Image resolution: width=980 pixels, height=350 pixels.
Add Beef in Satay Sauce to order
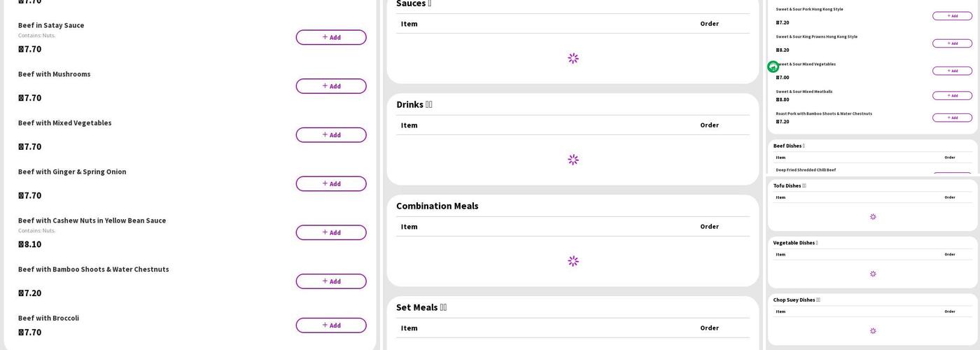(330, 37)
